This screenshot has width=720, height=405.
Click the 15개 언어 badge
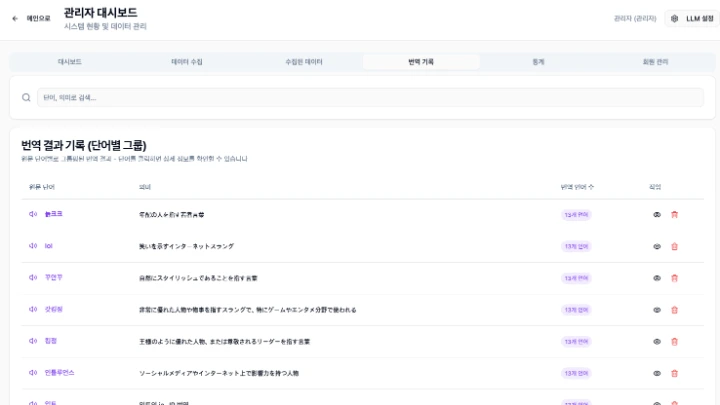(576, 215)
